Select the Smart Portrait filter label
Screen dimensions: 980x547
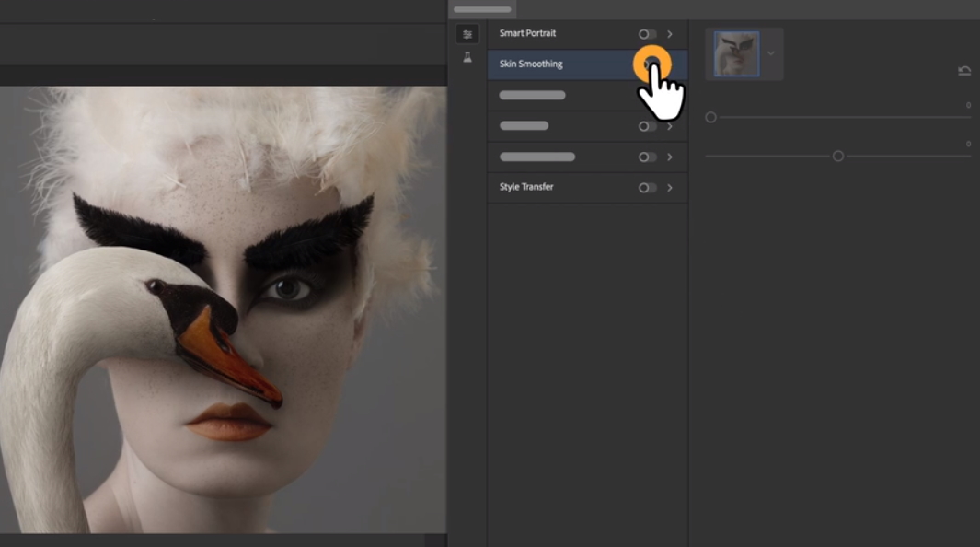(x=527, y=33)
